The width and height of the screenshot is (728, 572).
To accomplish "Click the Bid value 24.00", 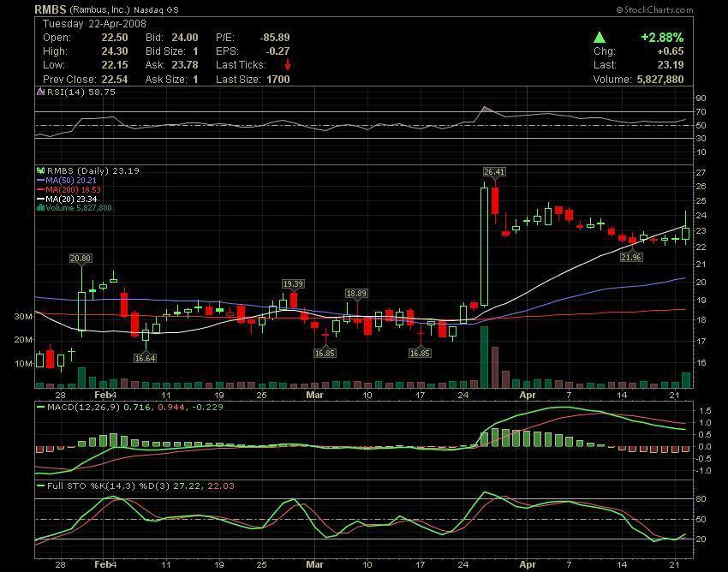I will pyautogui.click(x=185, y=38).
